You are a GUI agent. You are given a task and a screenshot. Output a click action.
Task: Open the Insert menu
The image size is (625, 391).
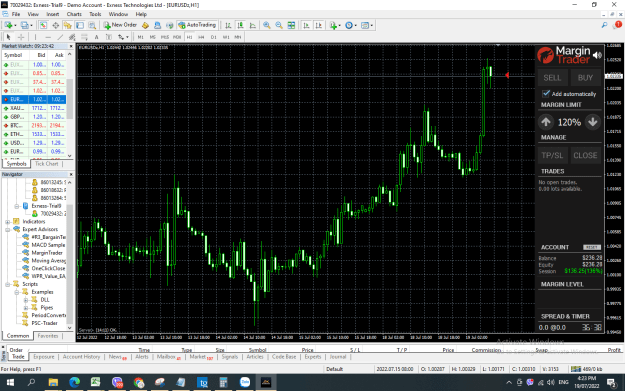click(53, 14)
